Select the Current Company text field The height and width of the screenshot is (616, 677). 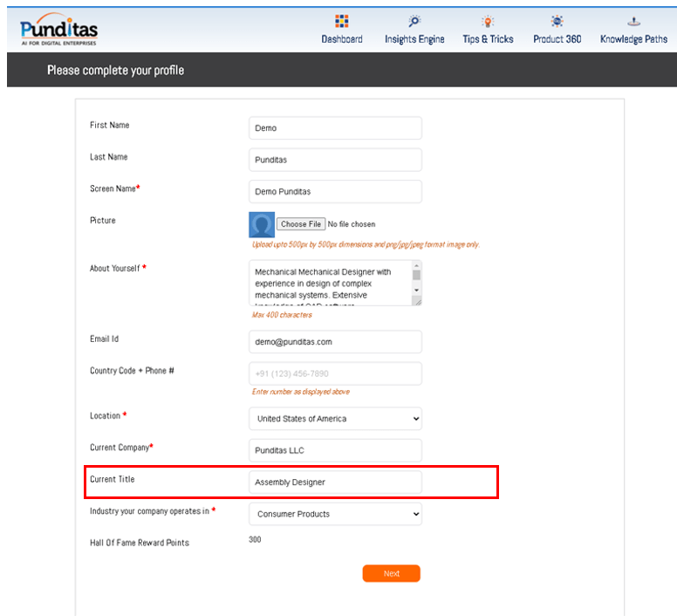[x=335, y=450]
